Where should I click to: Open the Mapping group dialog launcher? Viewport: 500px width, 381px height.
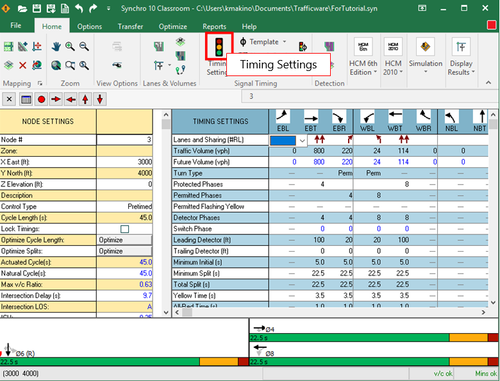(40, 83)
